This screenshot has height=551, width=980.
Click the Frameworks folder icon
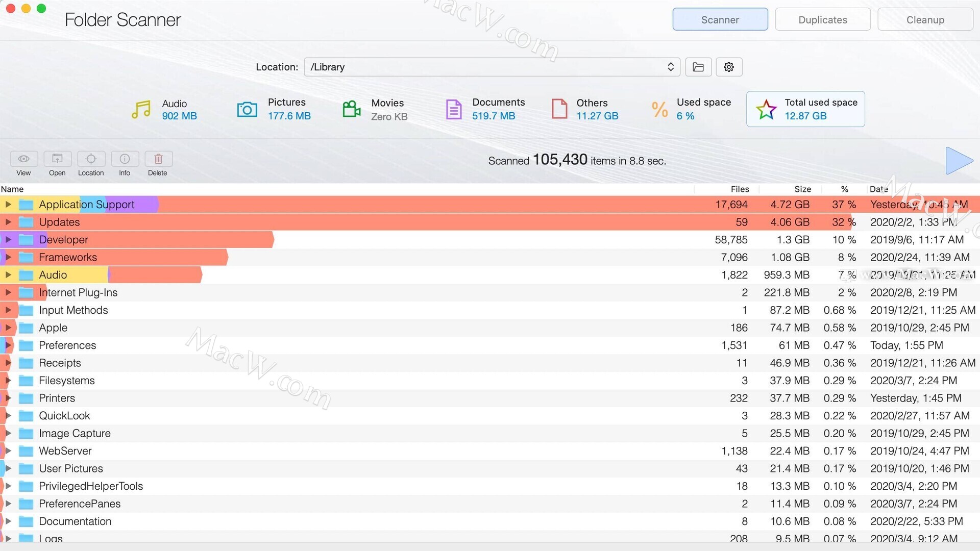pos(26,258)
